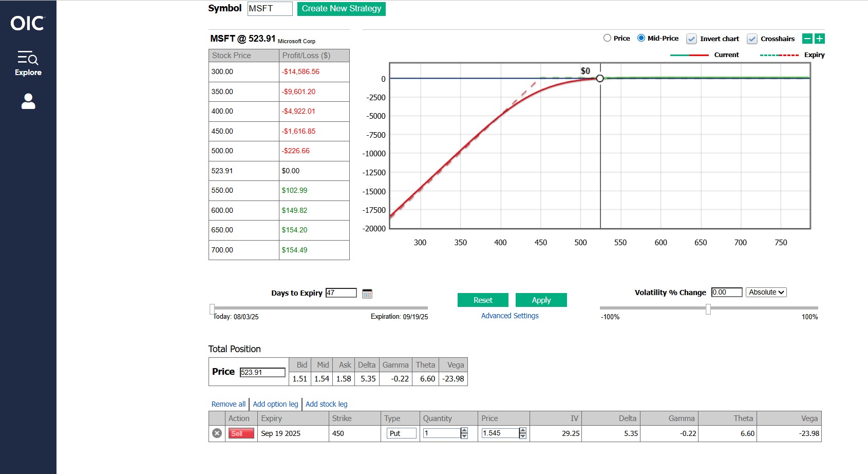Screen dimensions: 868x474
Task: Click the Current legend label
Action: (726, 55)
